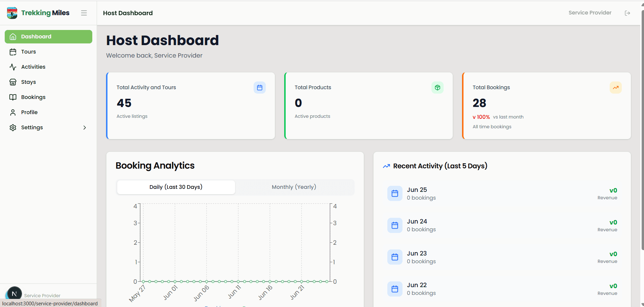Click the calendar icon for Jun 24

(x=395, y=225)
